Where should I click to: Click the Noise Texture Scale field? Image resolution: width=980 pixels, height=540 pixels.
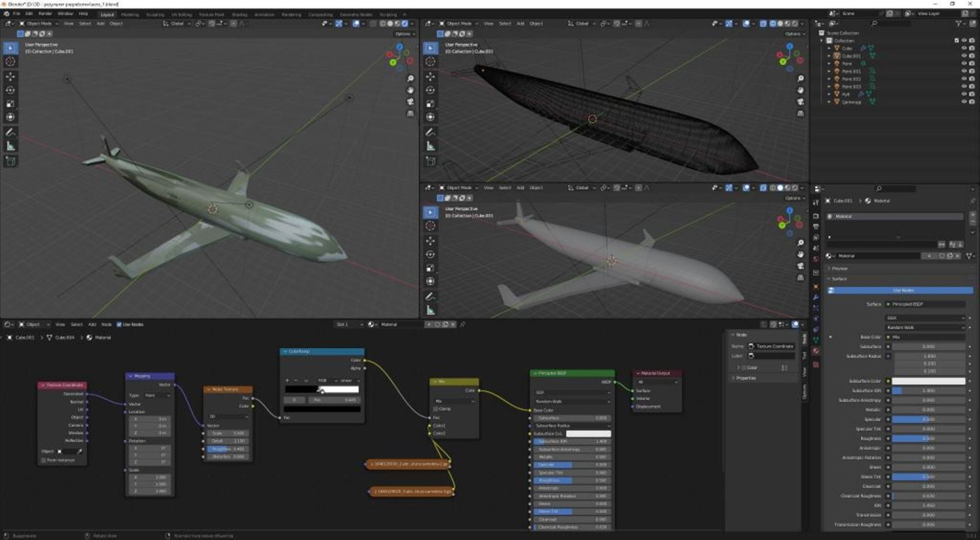point(228,433)
